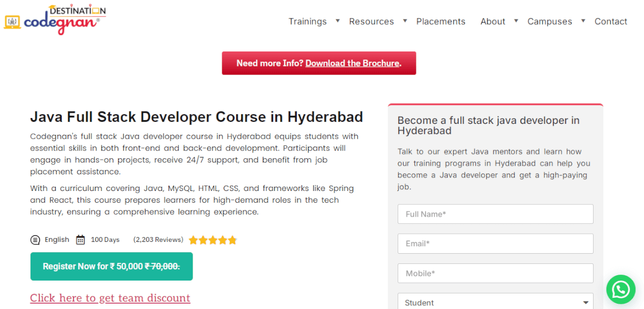Open the Contact page

pos(611,21)
